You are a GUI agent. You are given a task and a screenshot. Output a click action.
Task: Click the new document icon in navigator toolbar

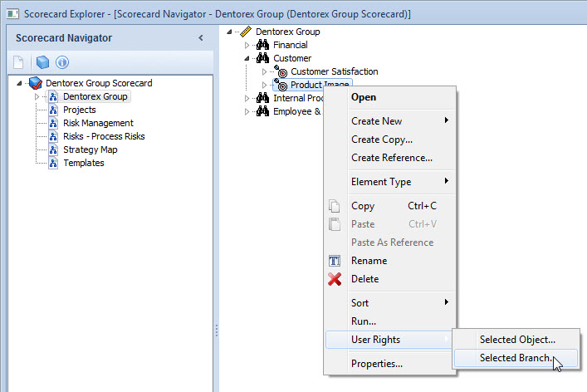point(18,62)
